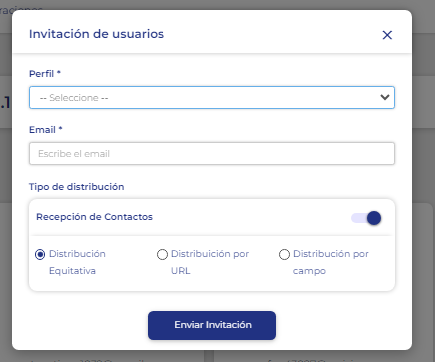Focus the Email input field
Viewport: 435px width, 362px height.
tap(212, 154)
